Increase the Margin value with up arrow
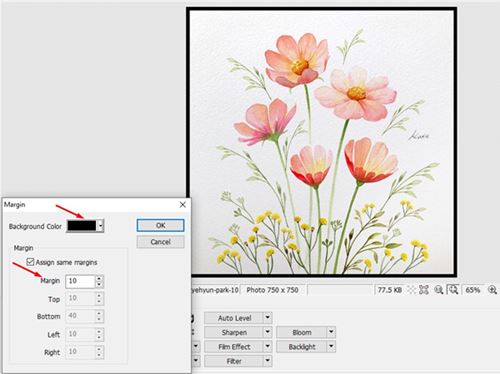500x374 pixels. coord(99,278)
